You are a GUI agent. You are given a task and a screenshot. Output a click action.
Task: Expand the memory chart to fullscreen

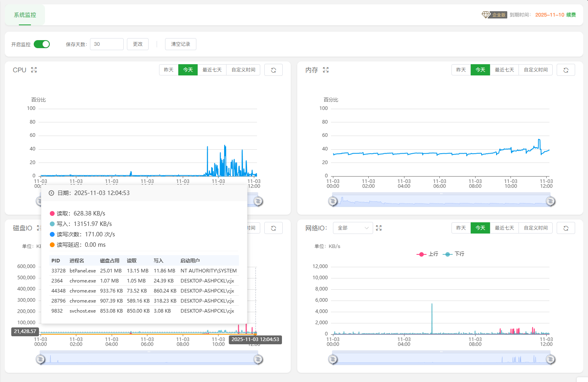326,70
